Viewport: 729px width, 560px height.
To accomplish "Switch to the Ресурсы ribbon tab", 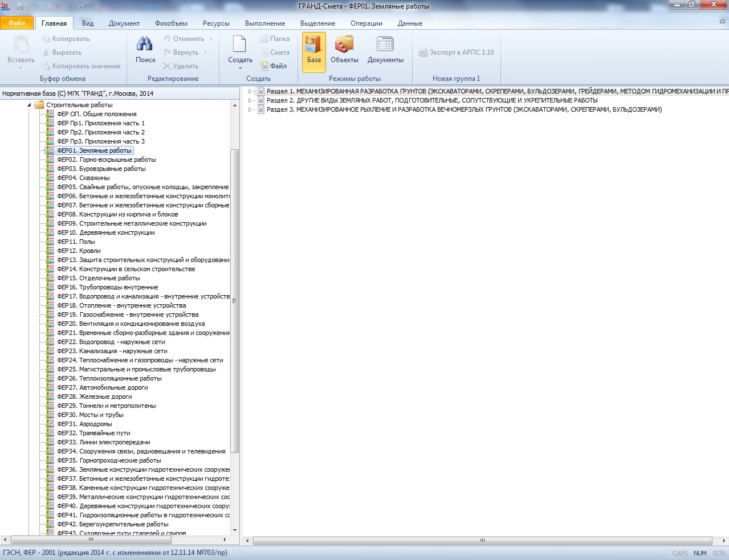I will (216, 23).
